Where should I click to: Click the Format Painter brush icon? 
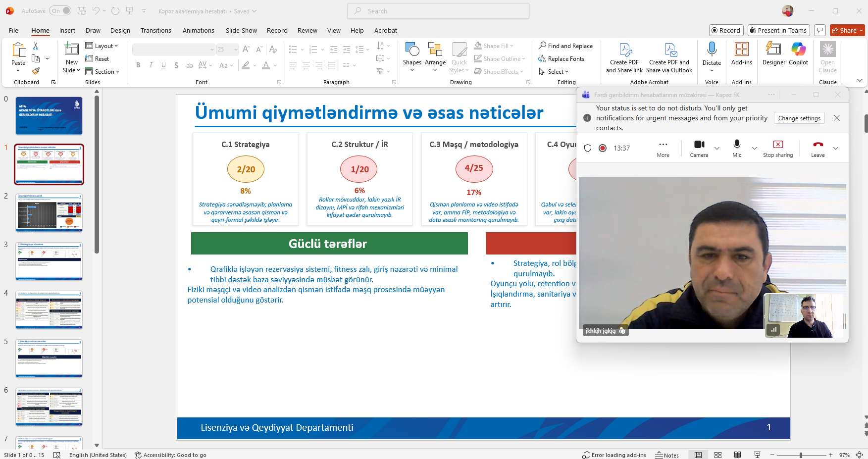point(36,71)
